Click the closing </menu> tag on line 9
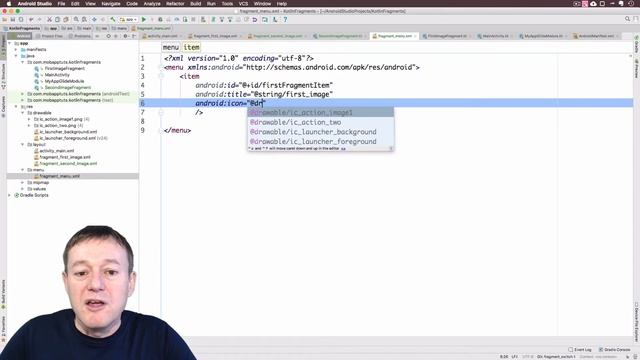The width and height of the screenshot is (640, 360). coord(177,131)
